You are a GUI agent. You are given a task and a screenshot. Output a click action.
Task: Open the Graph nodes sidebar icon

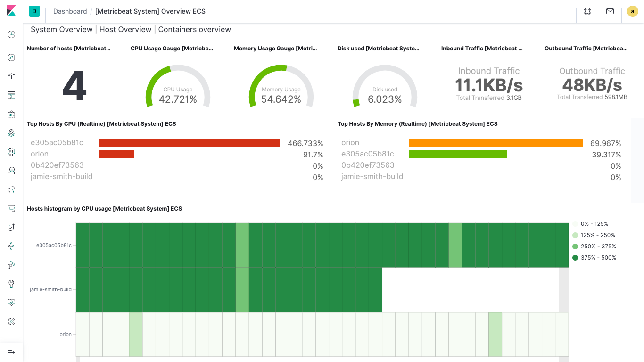click(11, 246)
